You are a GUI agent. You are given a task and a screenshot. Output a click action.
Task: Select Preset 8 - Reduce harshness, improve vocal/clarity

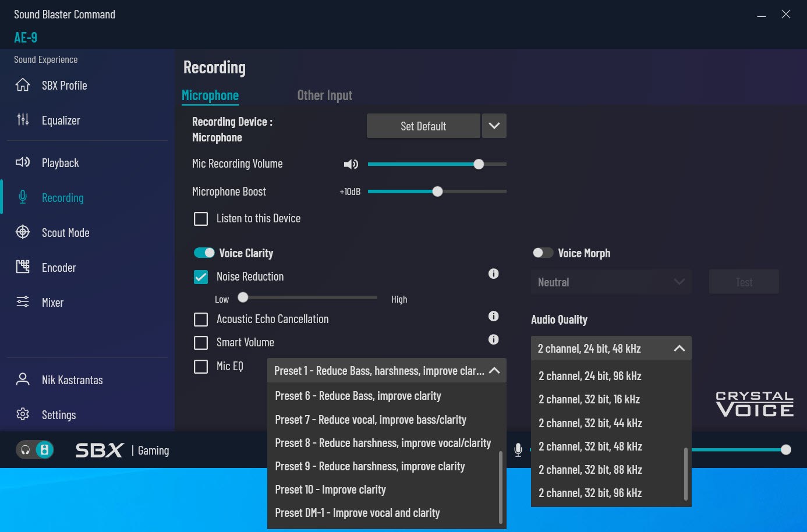383,443
